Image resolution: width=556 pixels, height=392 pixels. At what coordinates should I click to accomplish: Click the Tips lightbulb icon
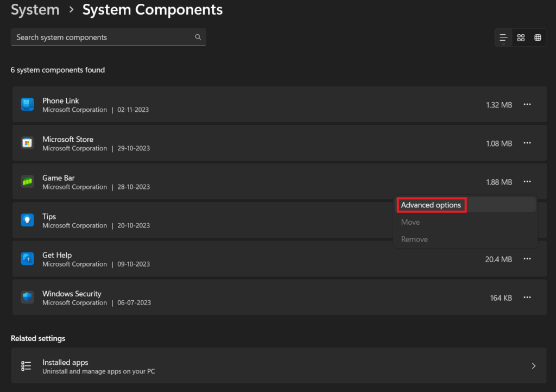tap(27, 220)
